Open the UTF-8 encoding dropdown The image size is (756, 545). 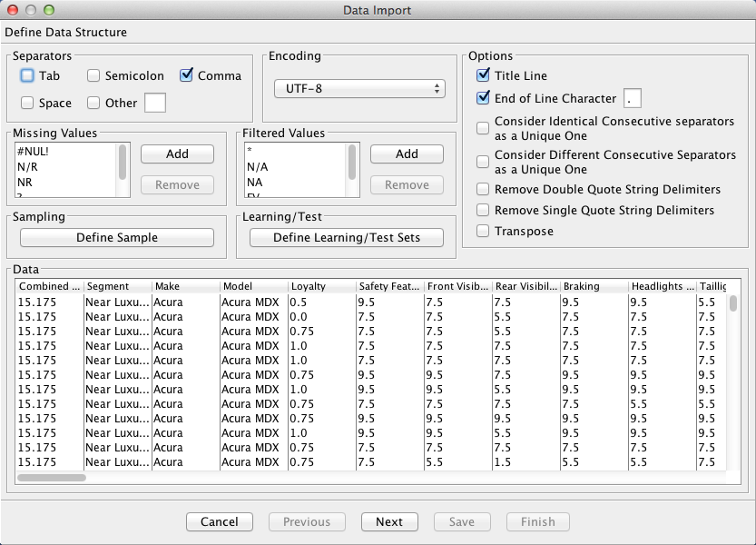359,89
